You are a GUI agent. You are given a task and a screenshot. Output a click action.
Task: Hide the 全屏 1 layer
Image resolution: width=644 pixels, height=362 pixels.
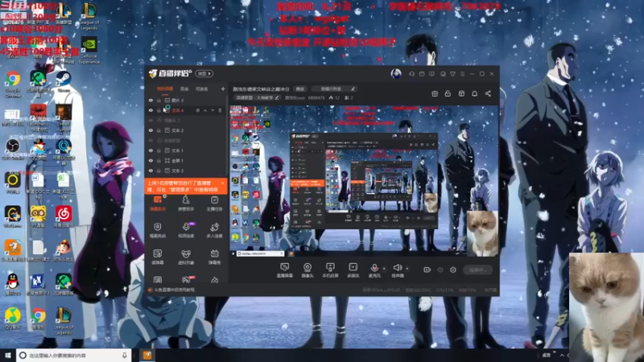coord(151,160)
